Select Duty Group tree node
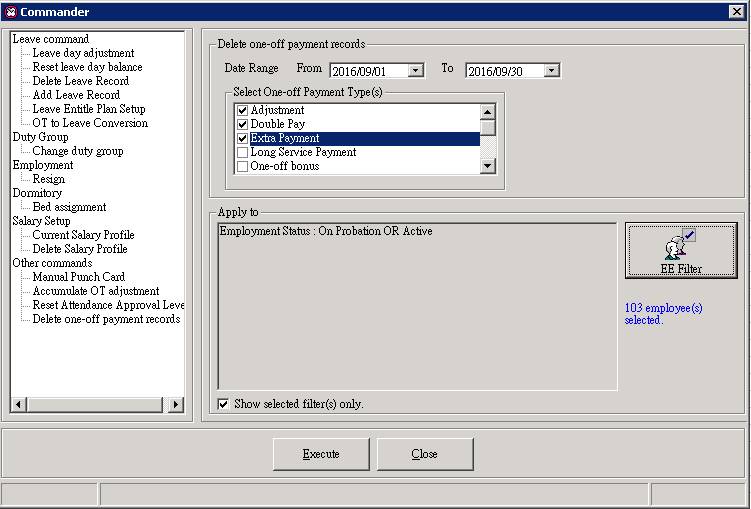Viewport: 751px width, 509px height. tap(40, 137)
